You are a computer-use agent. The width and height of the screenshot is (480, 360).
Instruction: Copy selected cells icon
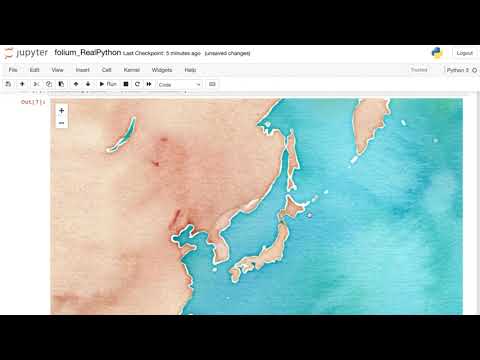49,84
